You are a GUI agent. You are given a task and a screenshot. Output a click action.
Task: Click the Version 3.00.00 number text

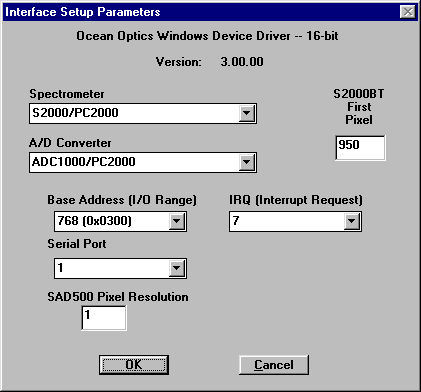[x=242, y=62]
